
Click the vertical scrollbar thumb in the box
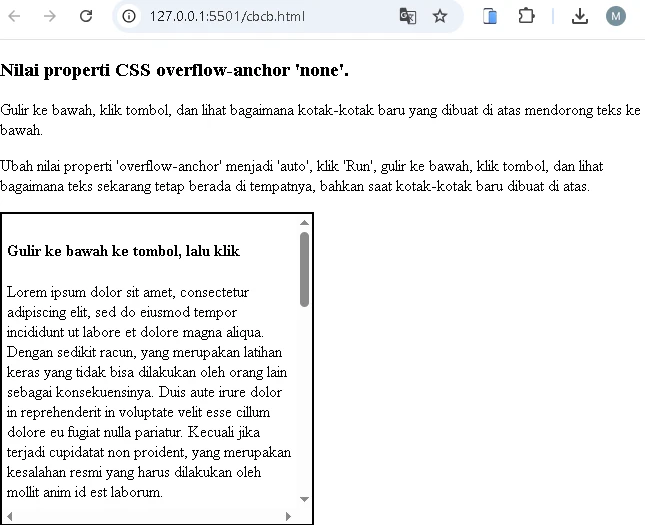[304, 269]
